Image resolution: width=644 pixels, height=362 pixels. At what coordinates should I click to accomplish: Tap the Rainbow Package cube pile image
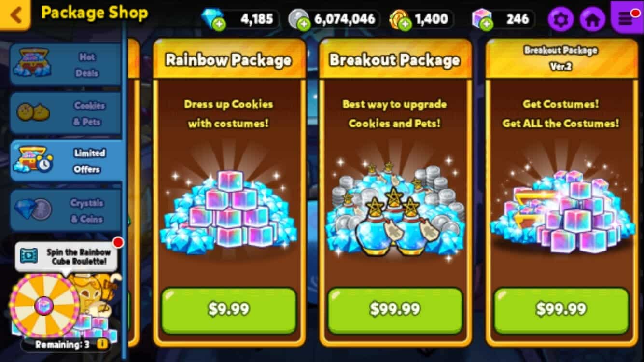229,210
